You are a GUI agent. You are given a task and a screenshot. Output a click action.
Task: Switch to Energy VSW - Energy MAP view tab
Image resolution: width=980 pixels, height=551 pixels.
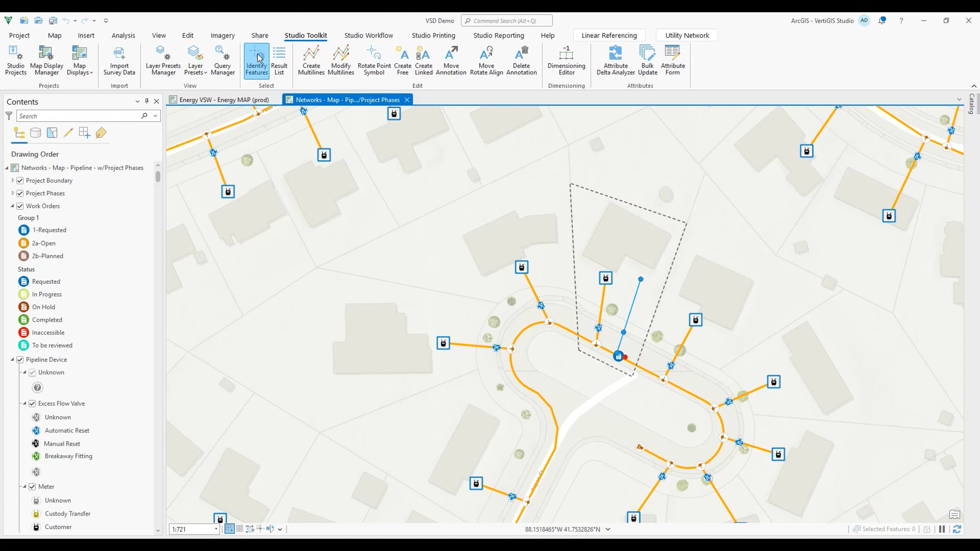click(x=224, y=100)
